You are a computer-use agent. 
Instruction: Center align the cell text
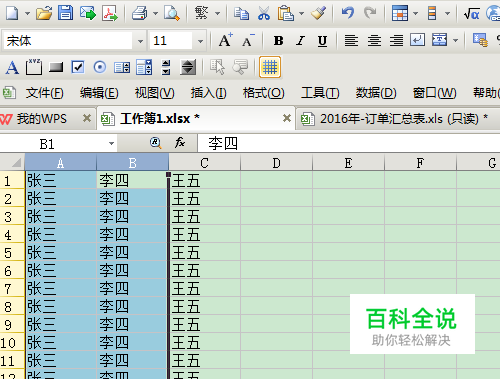[x=374, y=41]
